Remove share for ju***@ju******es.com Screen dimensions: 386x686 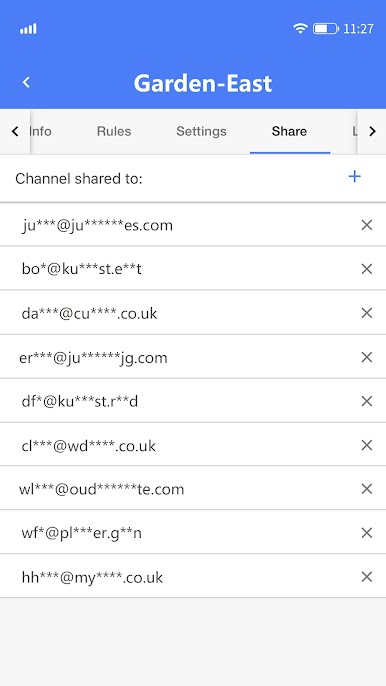coord(367,225)
